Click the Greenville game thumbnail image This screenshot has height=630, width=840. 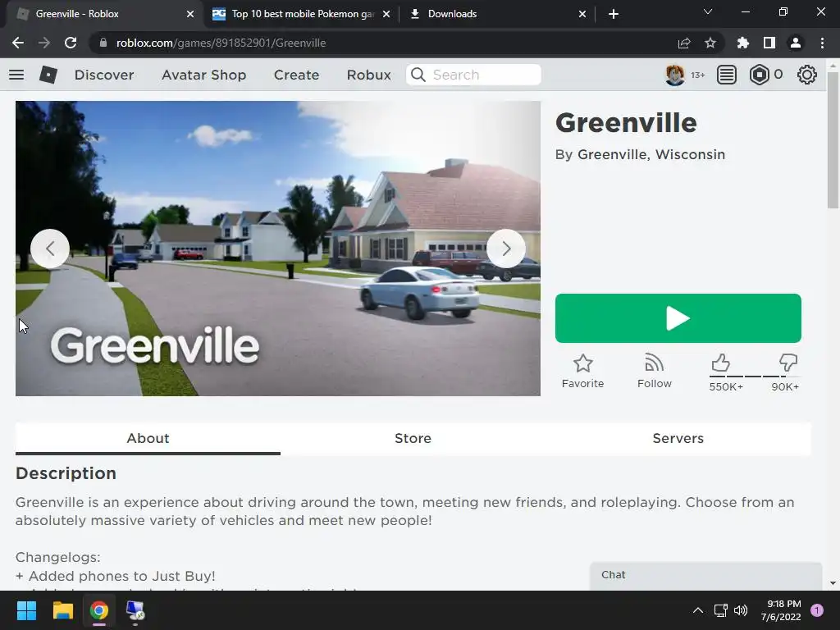[277, 249]
